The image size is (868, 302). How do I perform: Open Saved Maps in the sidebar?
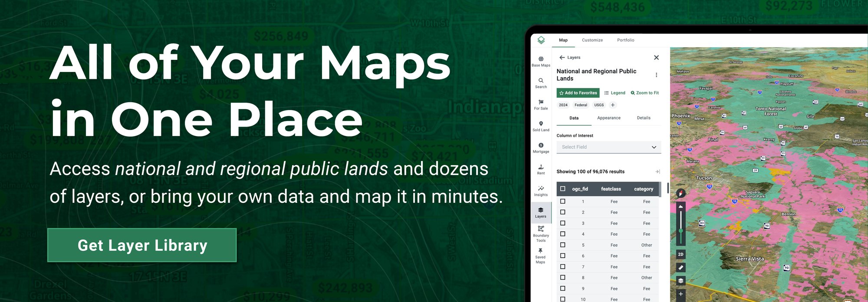[540, 256]
